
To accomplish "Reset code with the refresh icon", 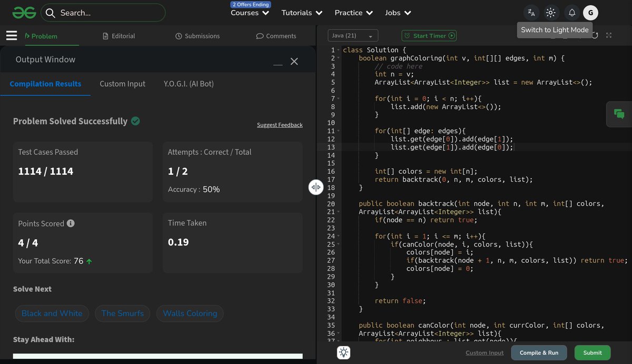I will pos(595,35).
